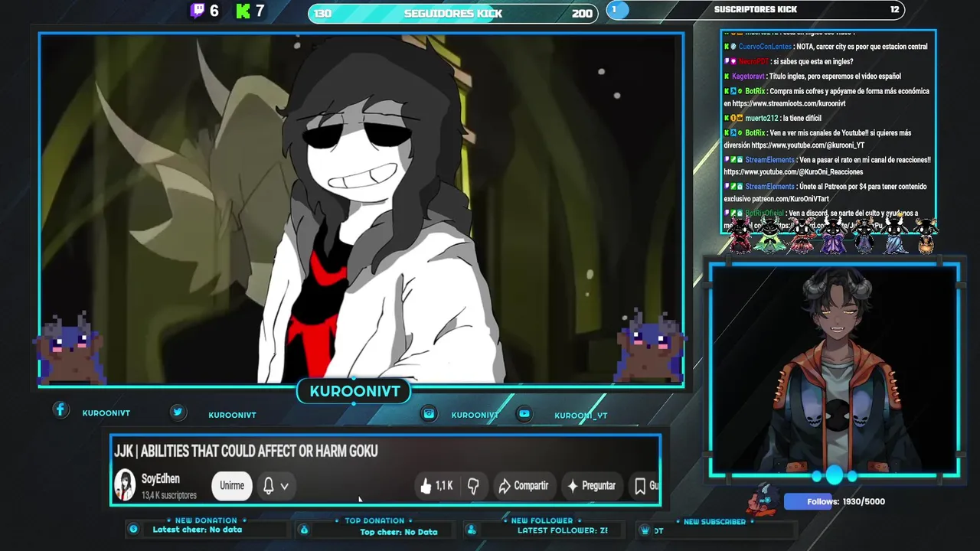This screenshot has width=980, height=551.
Task: Click the KUROONIVT name badge under video
Action: 354,391
